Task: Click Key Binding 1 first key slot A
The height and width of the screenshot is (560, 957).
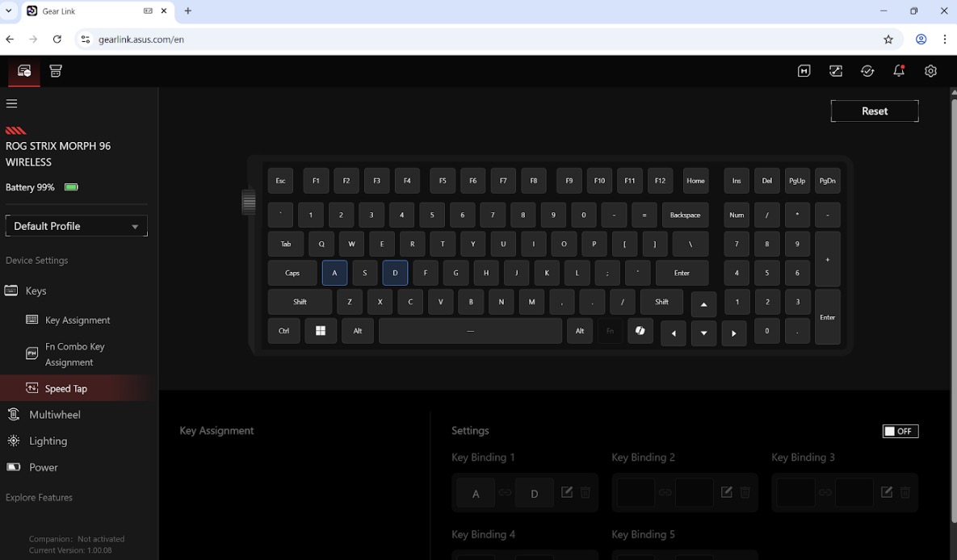Action: point(476,494)
